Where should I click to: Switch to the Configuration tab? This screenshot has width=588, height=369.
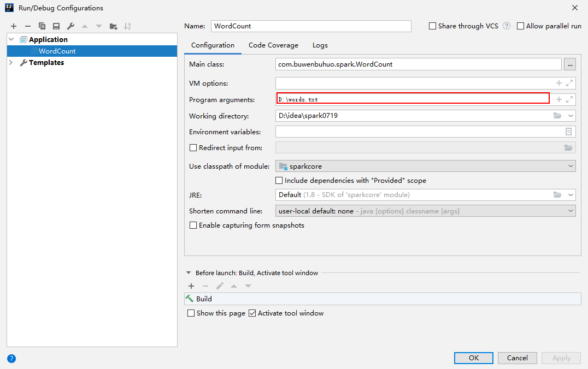[x=213, y=45]
